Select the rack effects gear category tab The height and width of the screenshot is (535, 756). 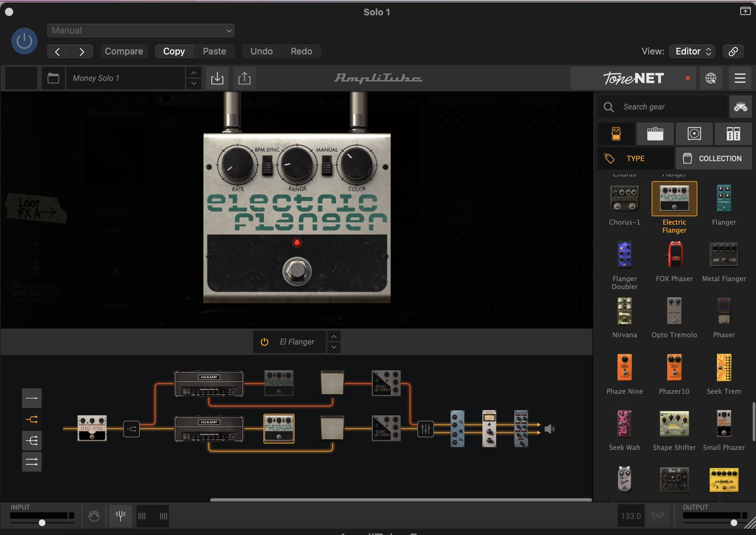click(733, 134)
